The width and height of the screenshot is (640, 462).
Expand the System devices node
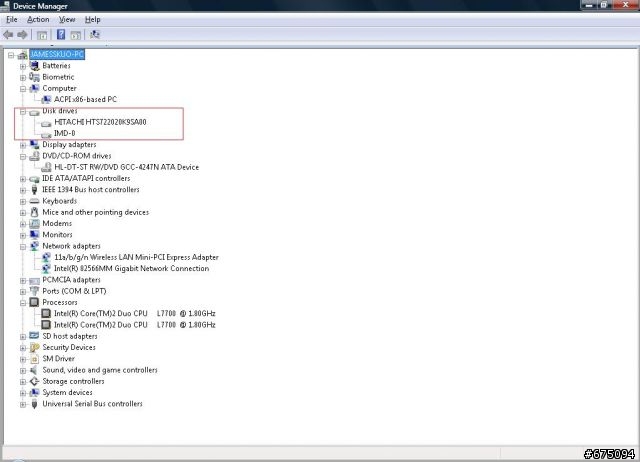coord(23,393)
